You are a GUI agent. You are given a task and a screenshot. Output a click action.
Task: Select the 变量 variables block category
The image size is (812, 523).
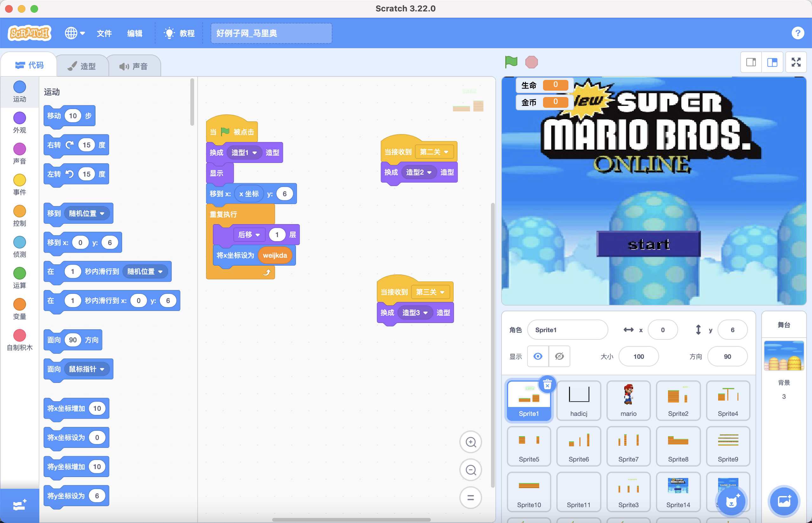click(19, 309)
